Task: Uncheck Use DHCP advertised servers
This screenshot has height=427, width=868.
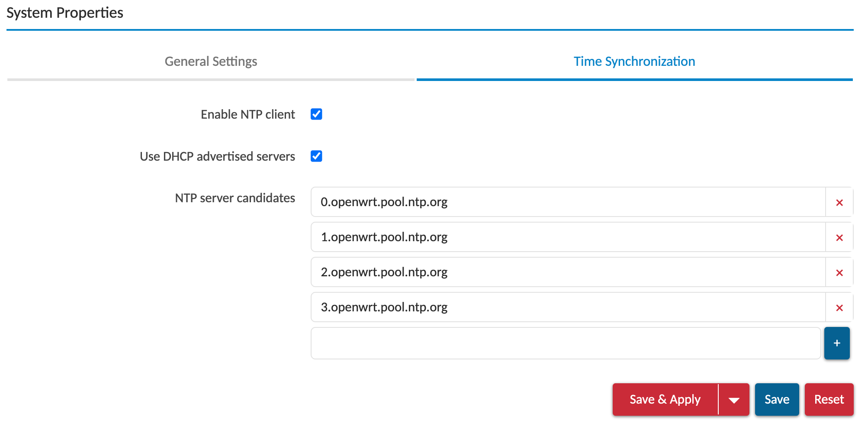Action: (x=316, y=156)
